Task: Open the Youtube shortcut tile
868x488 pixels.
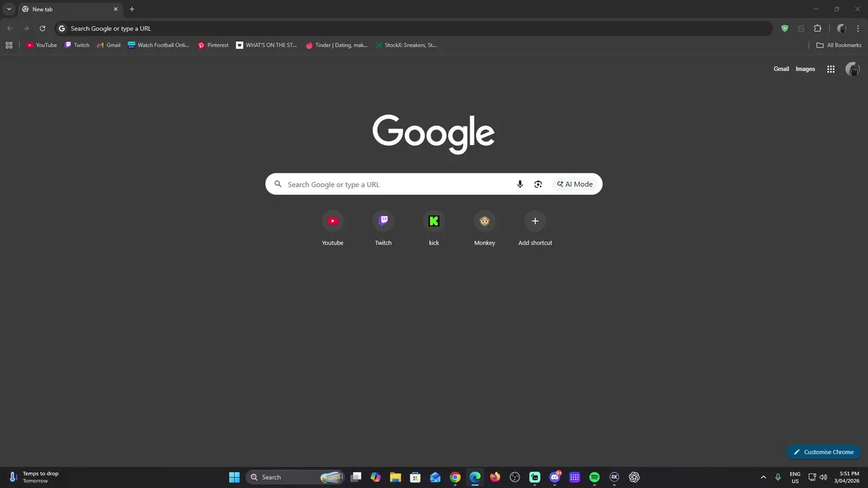Action: click(332, 228)
